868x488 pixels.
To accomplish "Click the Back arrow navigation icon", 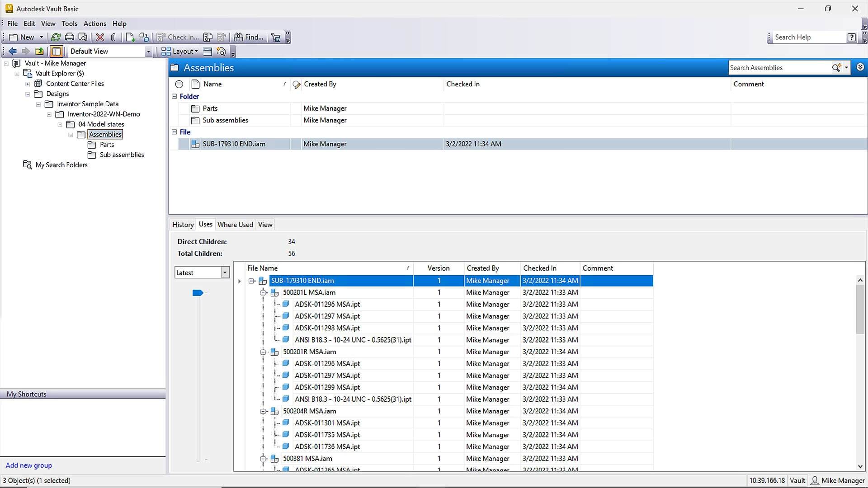I will (x=13, y=52).
